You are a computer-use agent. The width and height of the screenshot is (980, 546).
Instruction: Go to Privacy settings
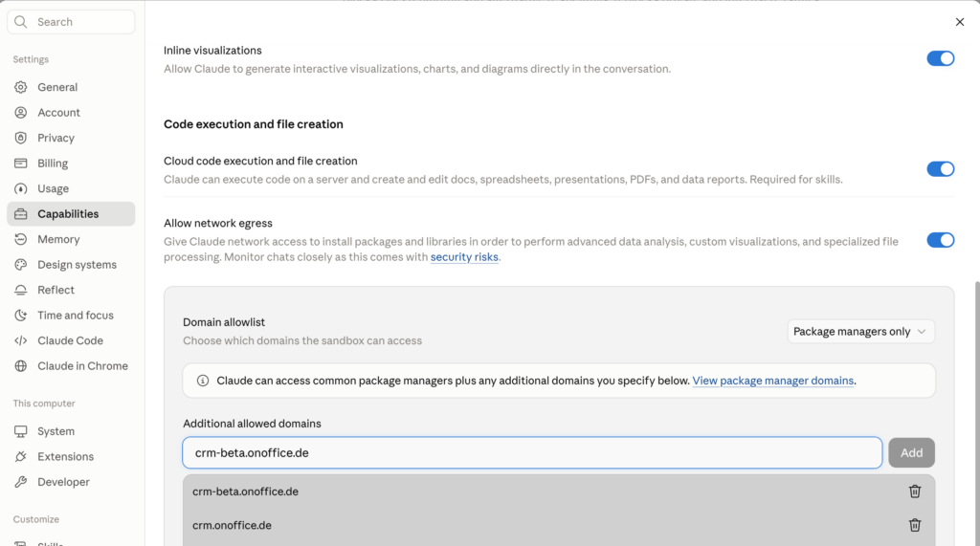coord(71,138)
